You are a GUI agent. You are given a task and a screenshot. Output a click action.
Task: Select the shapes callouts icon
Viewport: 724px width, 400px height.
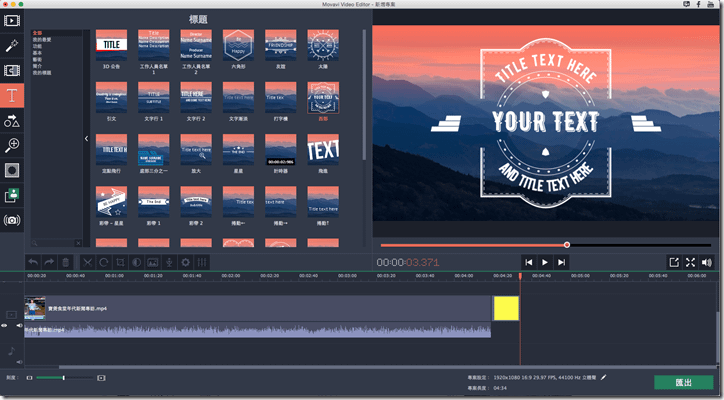point(12,121)
